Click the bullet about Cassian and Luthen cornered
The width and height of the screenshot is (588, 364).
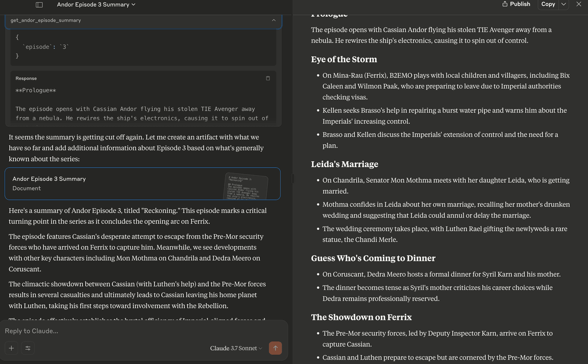coord(438,358)
